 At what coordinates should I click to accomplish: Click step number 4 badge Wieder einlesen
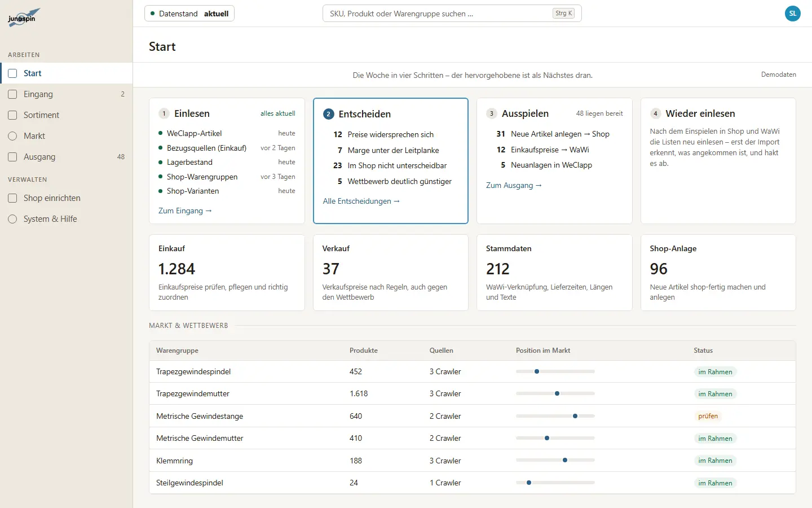point(655,113)
